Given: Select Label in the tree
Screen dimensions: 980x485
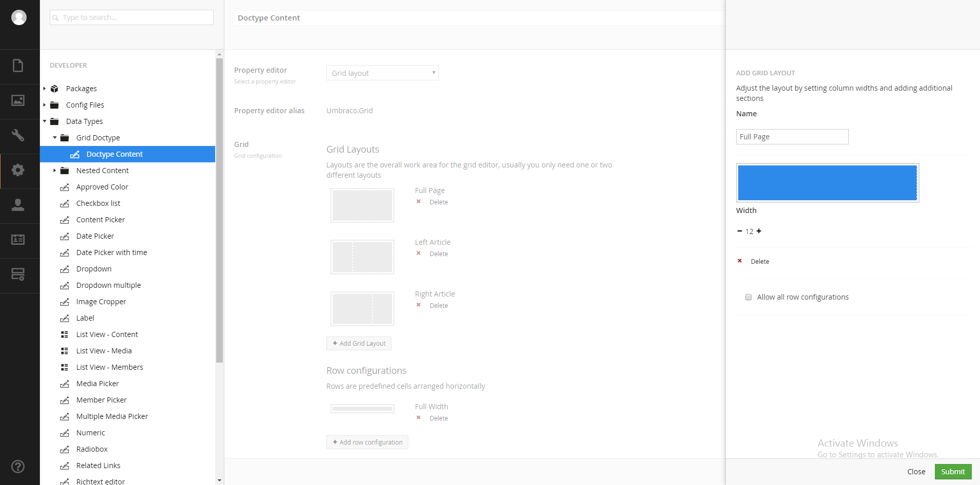Looking at the screenshot, I should (85, 318).
